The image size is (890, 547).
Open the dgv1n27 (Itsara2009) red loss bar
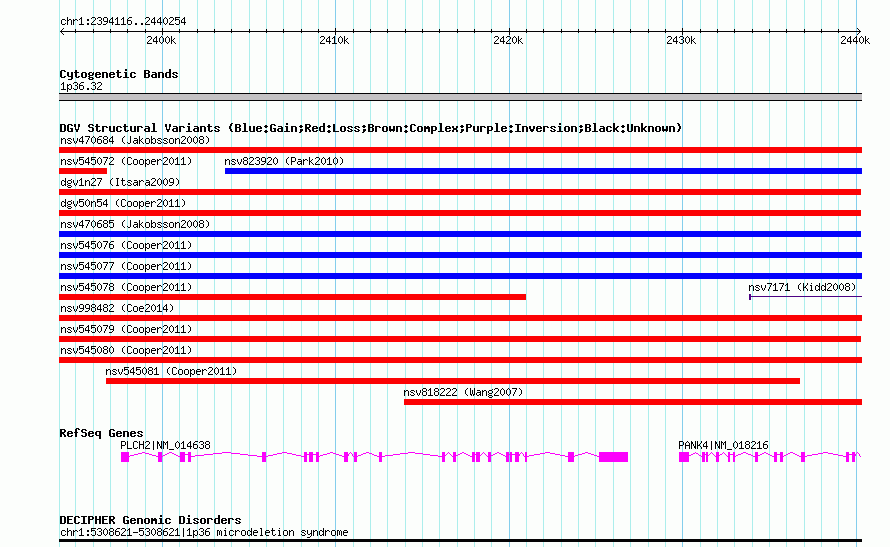[x=460, y=192]
